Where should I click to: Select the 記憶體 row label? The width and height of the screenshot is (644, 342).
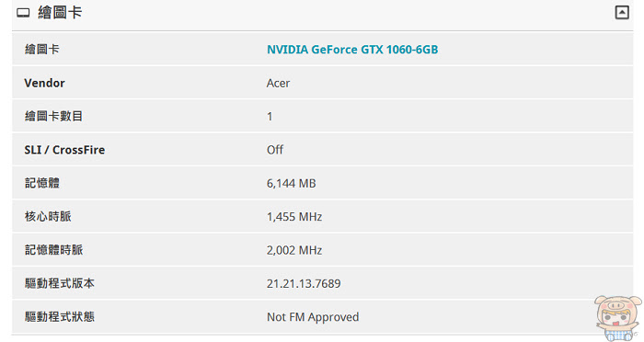[42, 183]
